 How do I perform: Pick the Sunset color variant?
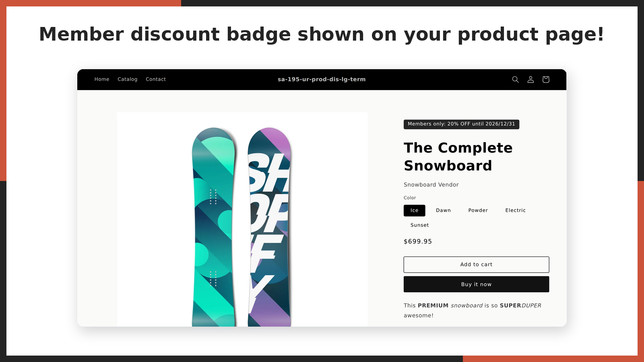(420, 225)
